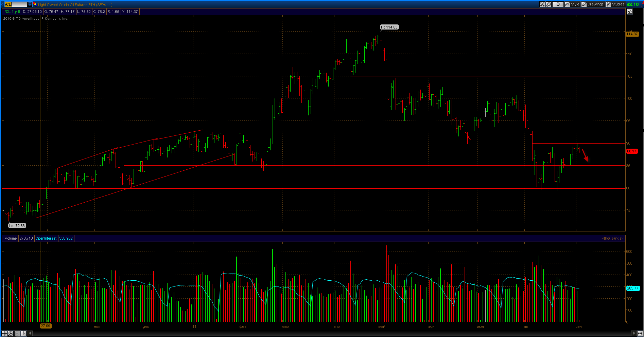Click the dollar sign price-axis icon

23,333
